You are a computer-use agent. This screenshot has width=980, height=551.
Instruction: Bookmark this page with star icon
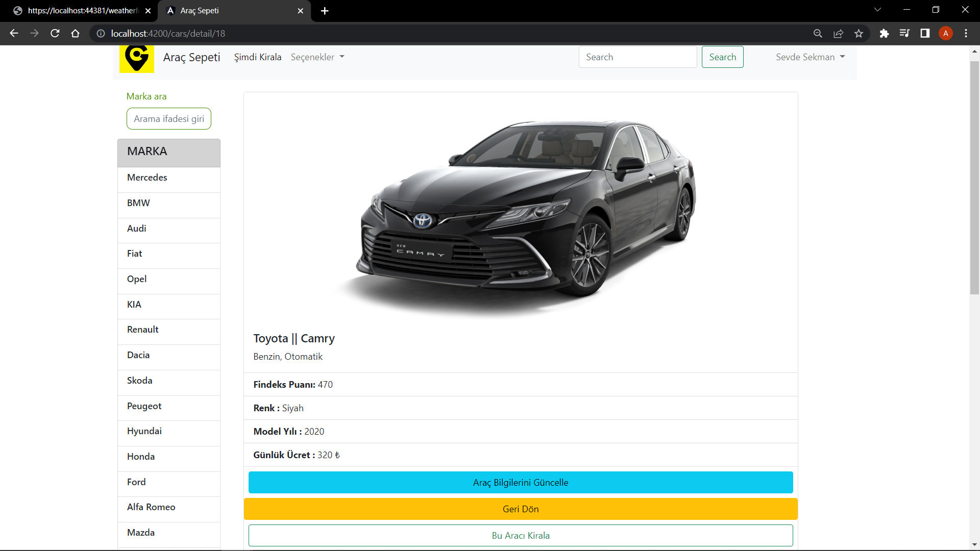859,34
